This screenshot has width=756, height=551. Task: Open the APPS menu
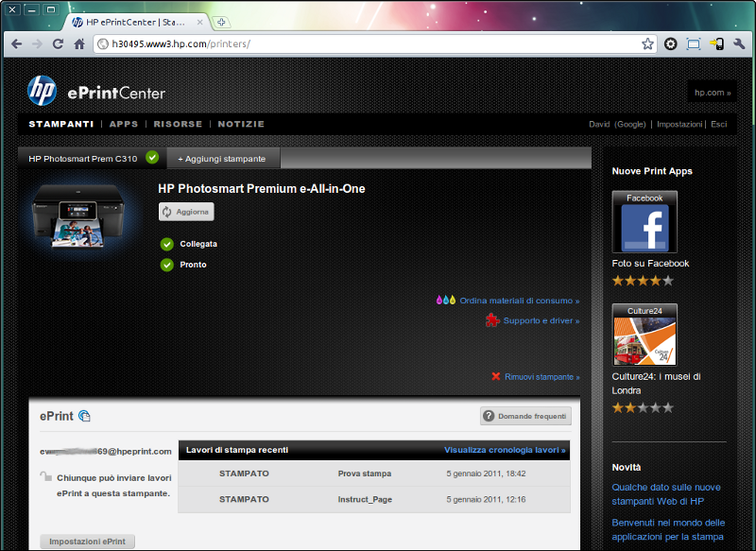click(x=124, y=124)
